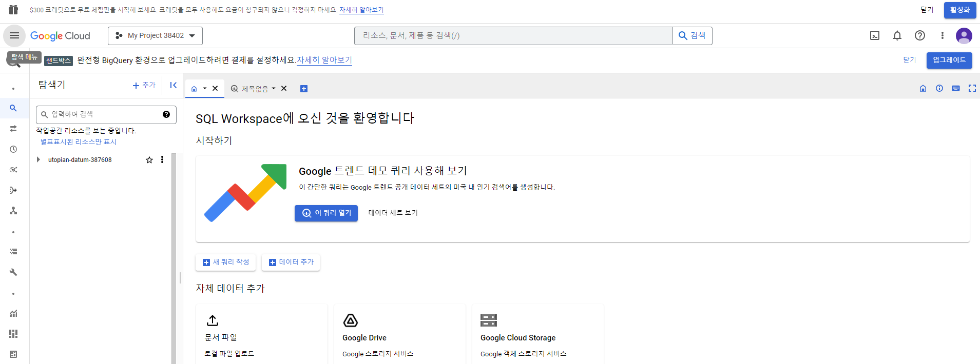The width and height of the screenshot is (980, 364).
Task: Activate Cloud Shell terminal icon
Action: (875, 35)
